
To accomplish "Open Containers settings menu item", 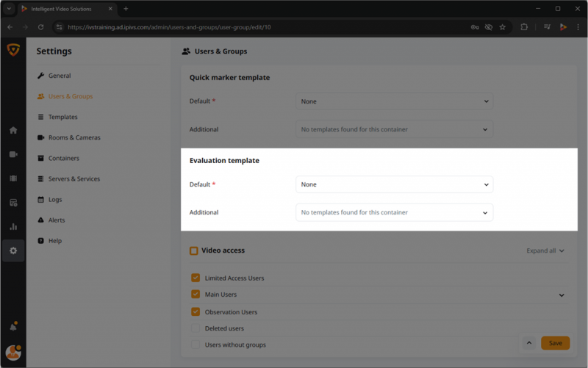I will click(x=58, y=158).
